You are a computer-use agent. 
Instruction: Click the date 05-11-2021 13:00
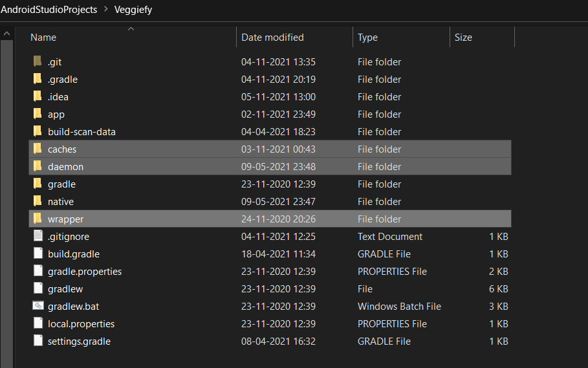pyautogui.click(x=278, y=96)
